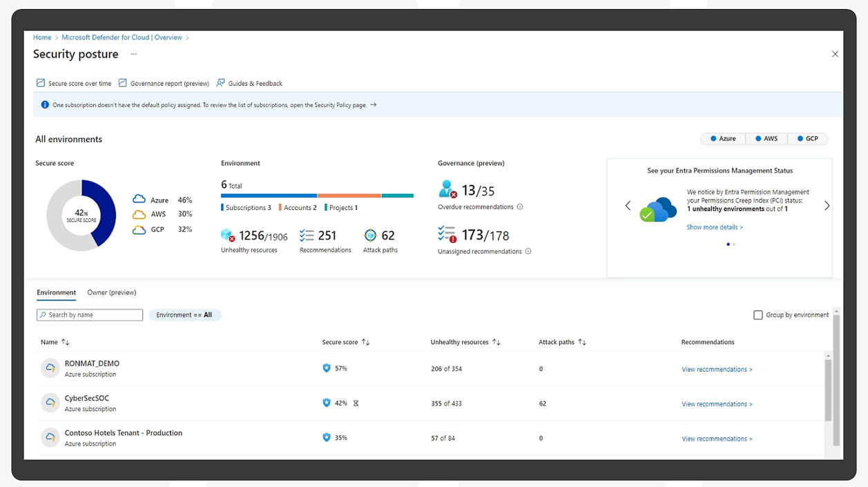
Task: Click the Unhealthy resources cube icon
Action: tap(228, 236)
